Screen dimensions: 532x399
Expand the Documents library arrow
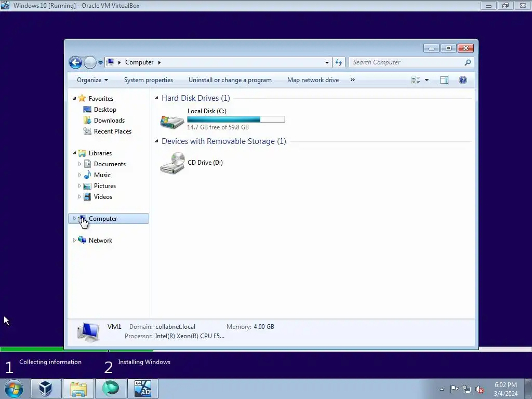[x=79, y=164]
